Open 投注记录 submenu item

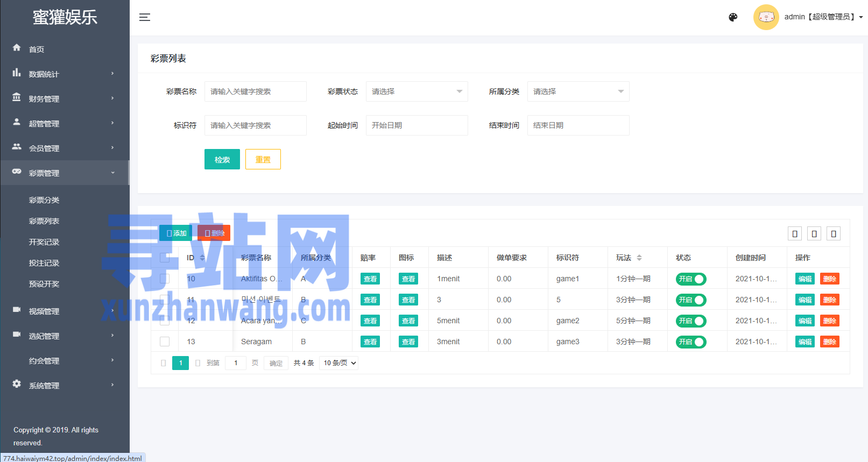pos(44,263)
